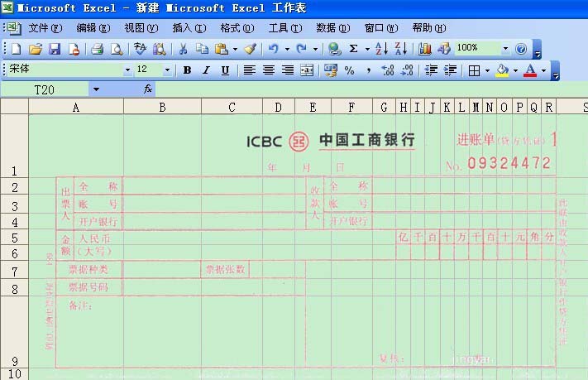The width and height of the screenshot is (588, 380).
Task: Expand the redo history dropdown arrow
Action: point(315,49)
